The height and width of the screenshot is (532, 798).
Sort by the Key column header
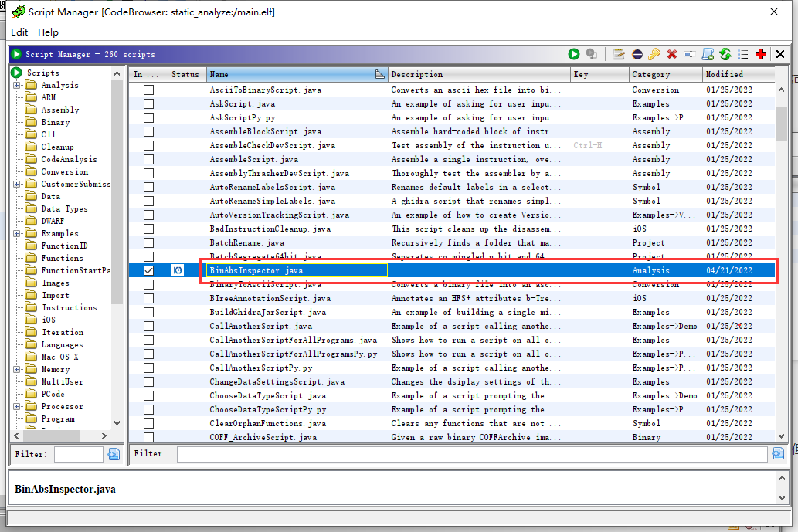click(x=599, y=74)
